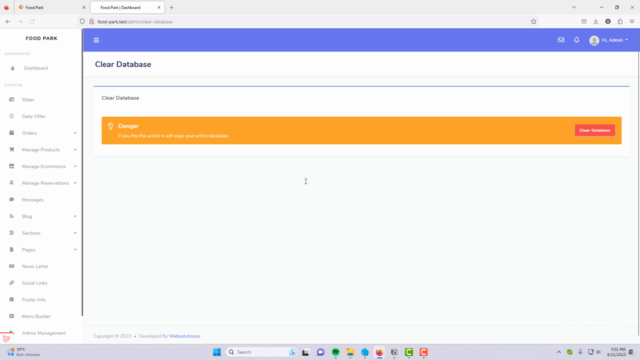Image resolution: width=640 pixels, height=360 pixels.
Task: Open the Footer Info sidebar link
Action: 41,300
